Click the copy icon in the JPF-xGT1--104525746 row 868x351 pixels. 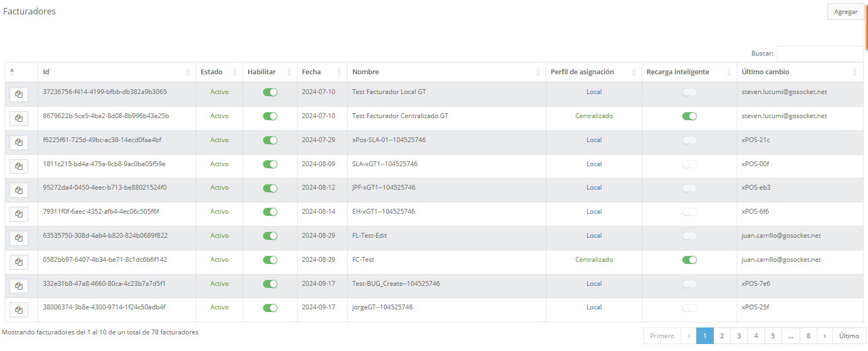tap(19, 190)
